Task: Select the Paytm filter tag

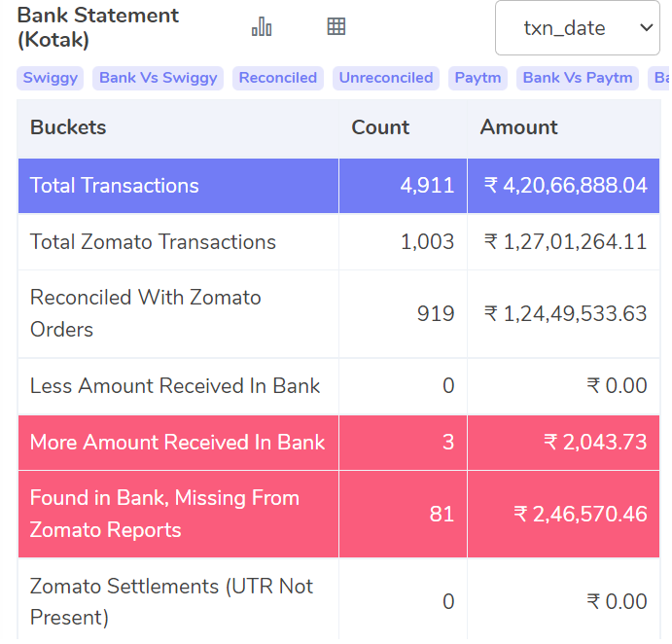Action: [477, 78]
